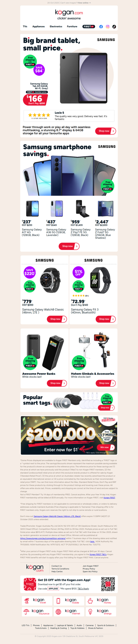Open Kogan money piggy bank icon
Screen dimensions: 138x644
[90, 601]
